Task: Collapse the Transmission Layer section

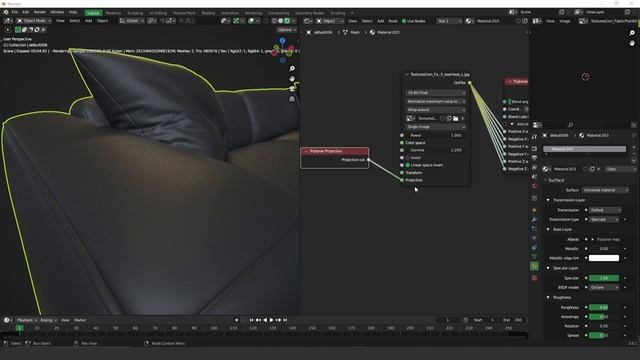Action: coord(548,200)
